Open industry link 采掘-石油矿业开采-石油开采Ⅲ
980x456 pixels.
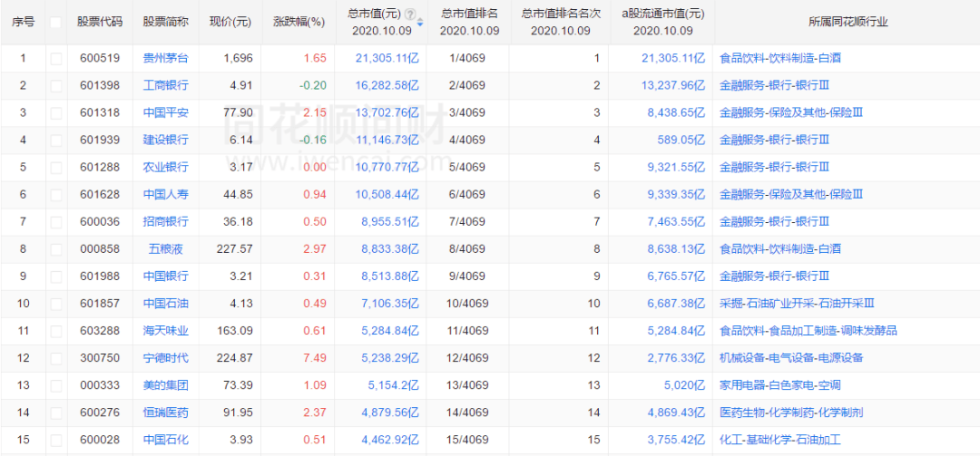[797, 304]
